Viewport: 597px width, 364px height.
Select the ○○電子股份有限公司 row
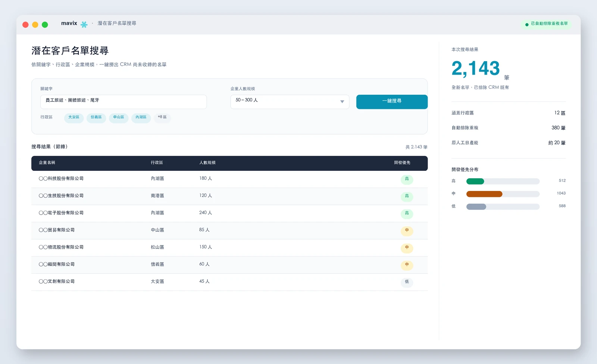229,213
